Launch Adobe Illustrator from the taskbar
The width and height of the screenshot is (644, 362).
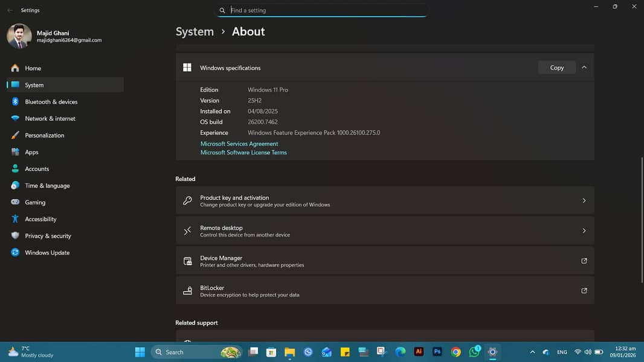click(419, 352)
